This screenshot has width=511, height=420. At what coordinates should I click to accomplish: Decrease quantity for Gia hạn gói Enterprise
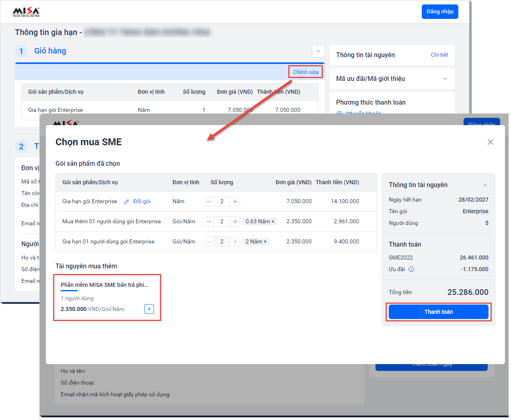coord(209,202)
